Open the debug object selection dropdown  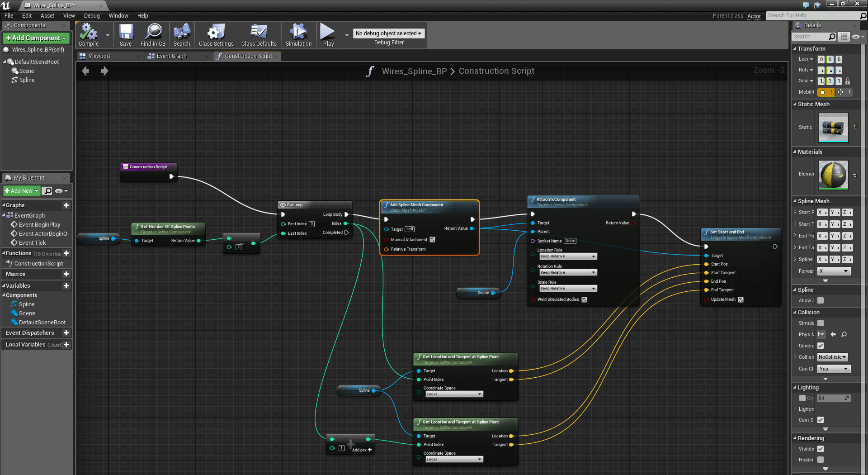tap(388, 33)
